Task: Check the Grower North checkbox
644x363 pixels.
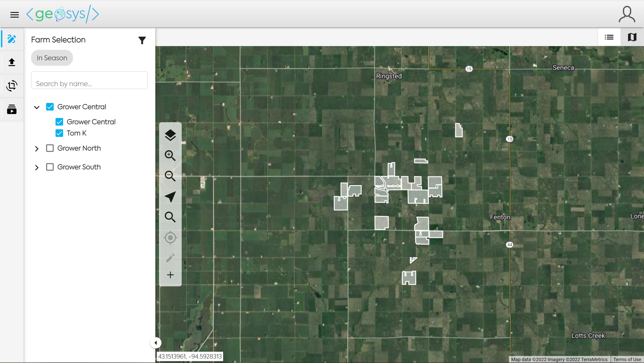Action: click(x=50, y=148)
